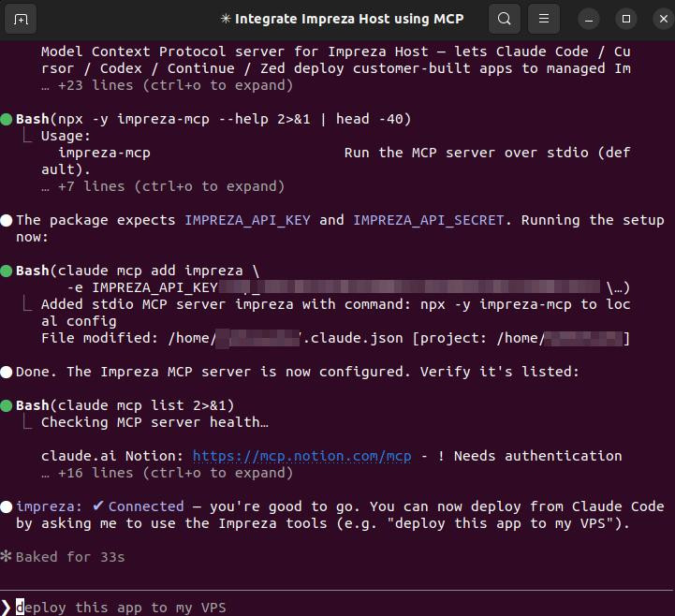
Task: Maximize the terminal window
Action: [626, 19]
